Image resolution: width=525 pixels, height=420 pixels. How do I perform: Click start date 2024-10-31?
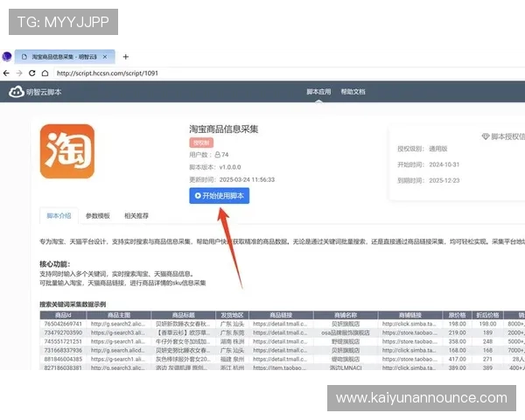(444, 164)
